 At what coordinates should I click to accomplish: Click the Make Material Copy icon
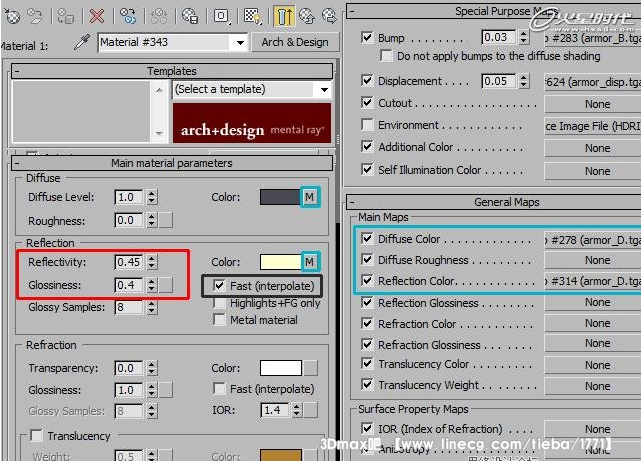(128, 16)
